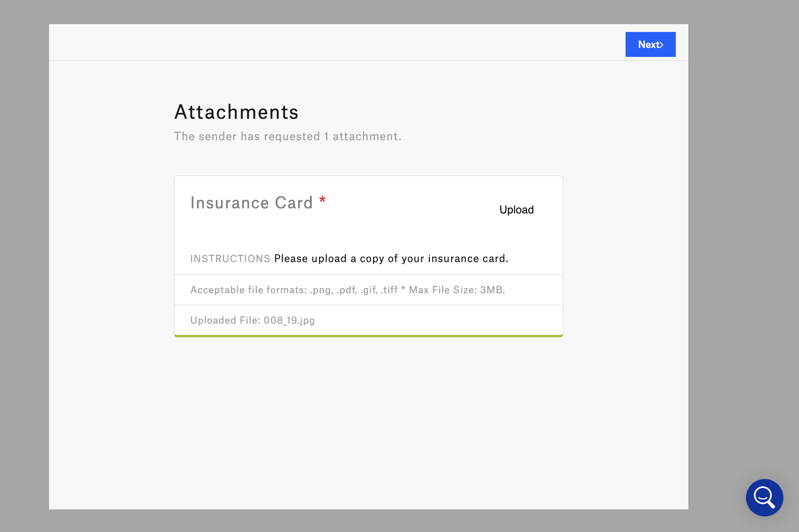The image size is (799, 532).
Task: Click the Acceptable file formats line
Action: 348,290
